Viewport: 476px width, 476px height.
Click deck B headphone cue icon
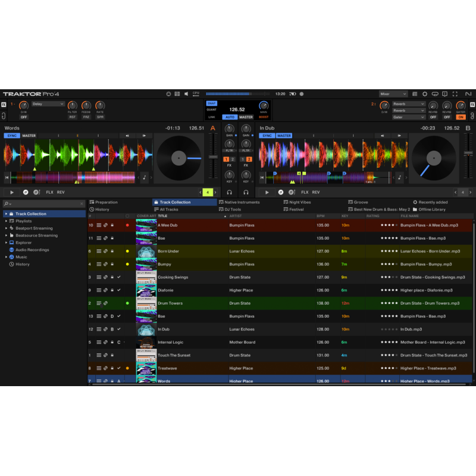[246, 192]
